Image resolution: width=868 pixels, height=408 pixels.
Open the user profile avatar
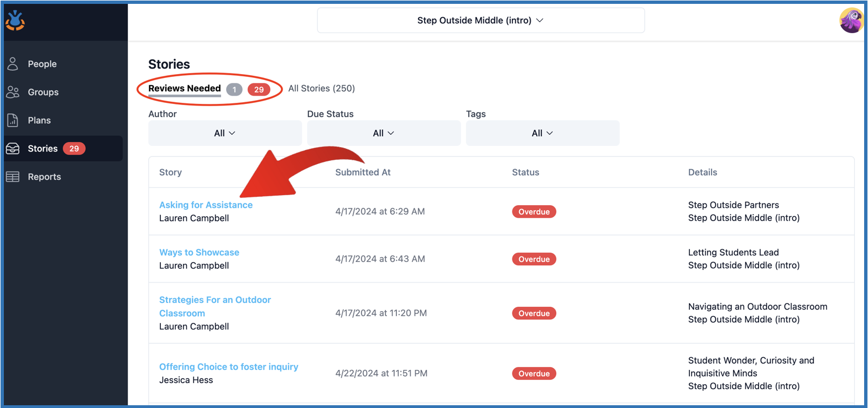851,20
